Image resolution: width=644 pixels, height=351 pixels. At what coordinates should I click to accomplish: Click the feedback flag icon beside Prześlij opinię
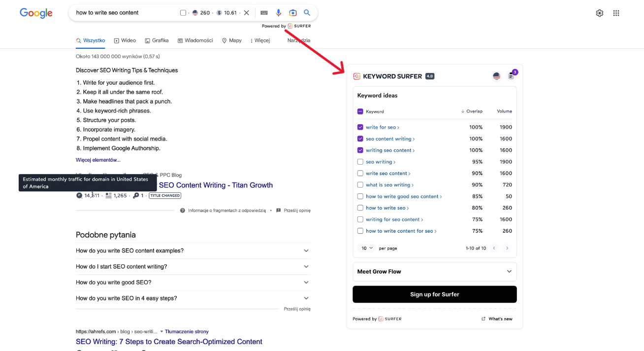click(x=278, y=211)
